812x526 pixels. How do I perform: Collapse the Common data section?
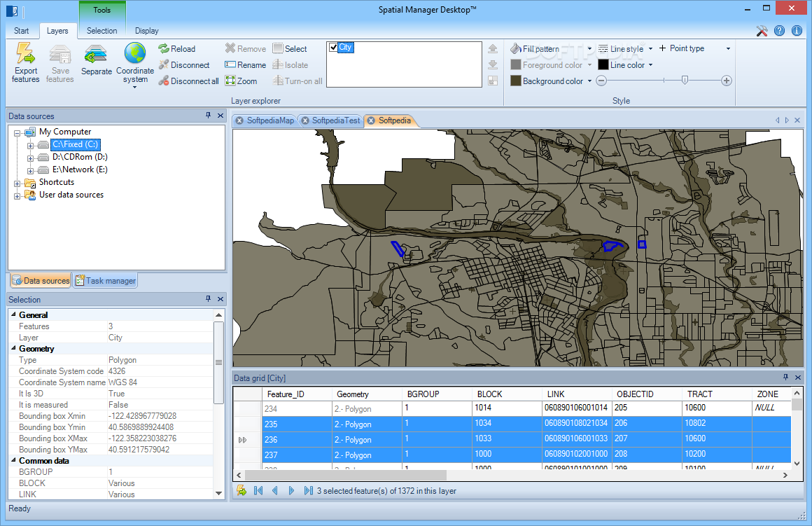click(13, 460)
